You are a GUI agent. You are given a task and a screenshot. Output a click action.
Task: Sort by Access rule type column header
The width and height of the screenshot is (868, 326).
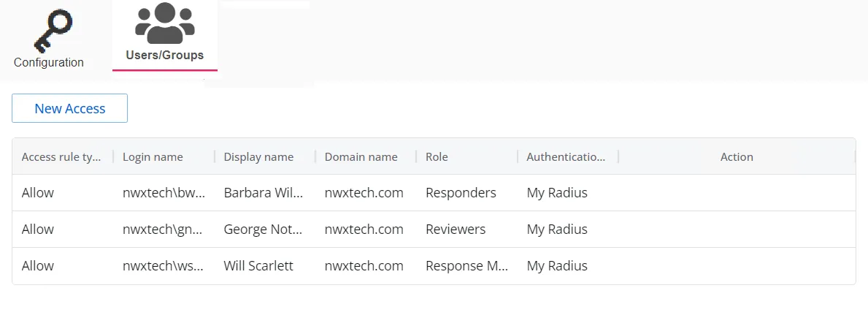[61, 157]
